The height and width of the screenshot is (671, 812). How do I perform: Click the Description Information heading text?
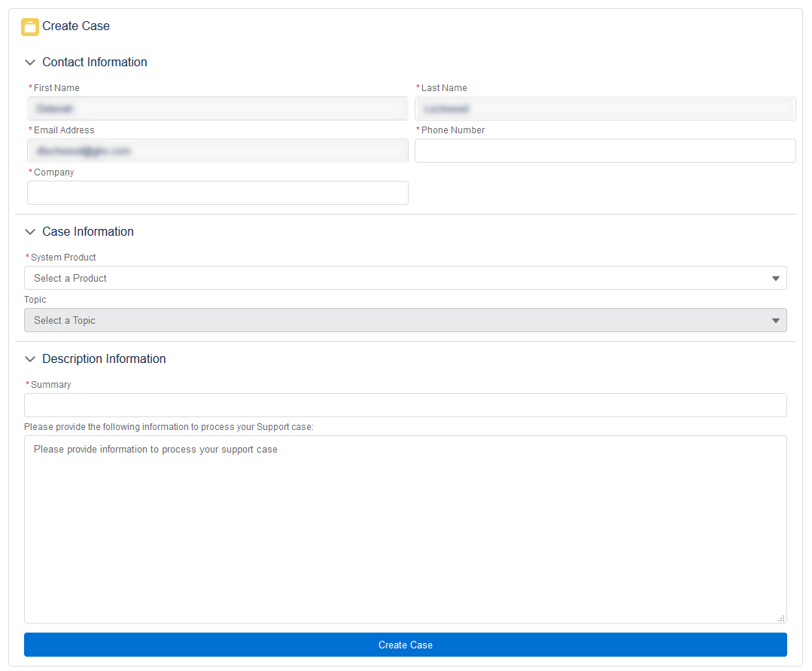click(104, 359)
